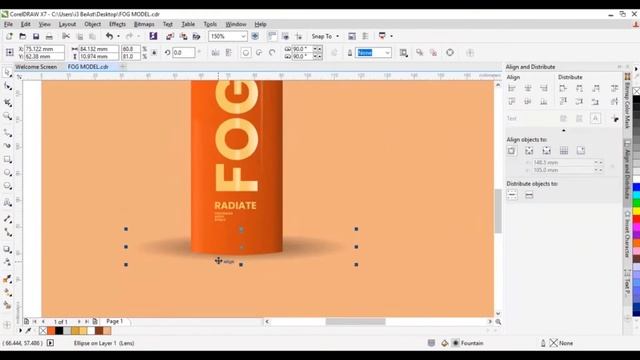Select the Rectangle tool in the toolbox
This screenshot has width=640, height=360.
pyautogui.click(x=7, y=159)
